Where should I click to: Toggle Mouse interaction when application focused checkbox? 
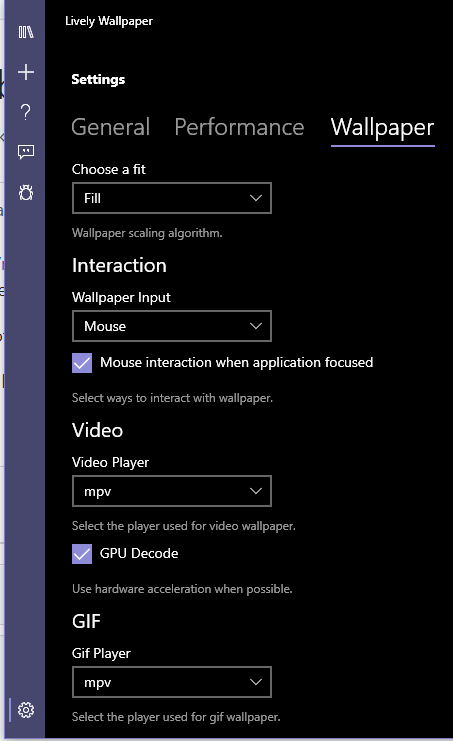[82, 363]
